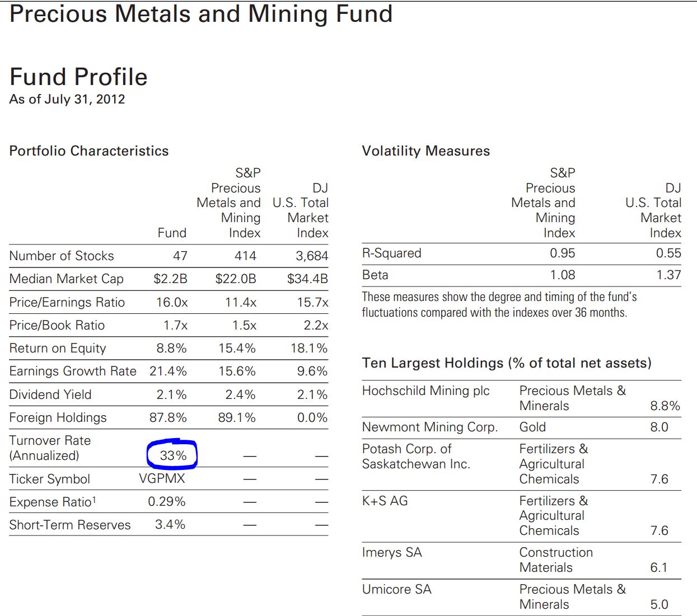Click the Umicore SA holding name
This screenshot has height=616, width=697.
coord(396,589)
